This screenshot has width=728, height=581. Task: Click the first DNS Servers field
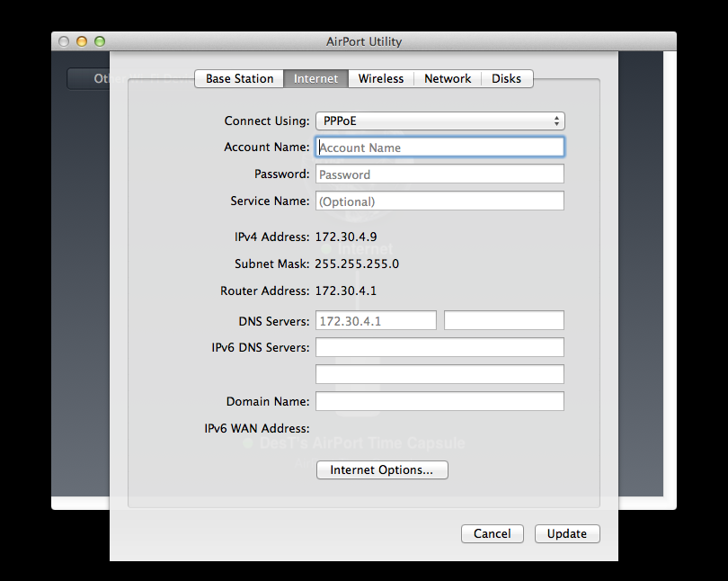[x=376, y=320]
